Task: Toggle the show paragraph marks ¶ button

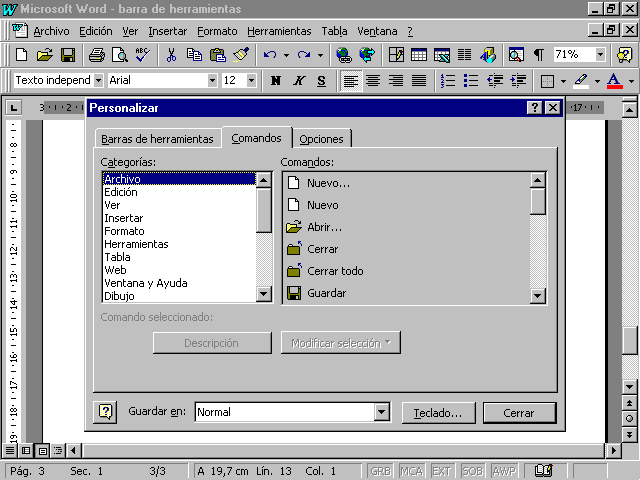Action: 539,55
